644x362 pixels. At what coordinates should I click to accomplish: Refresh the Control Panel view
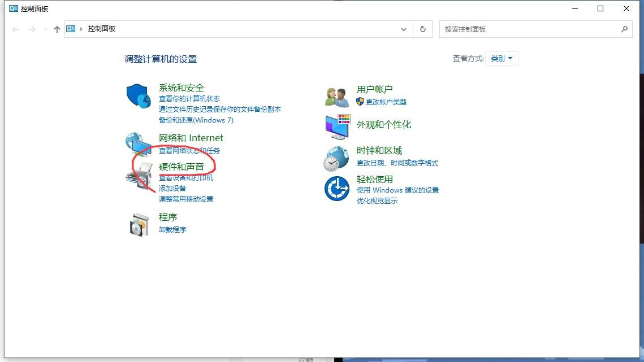tap(422, 29)
